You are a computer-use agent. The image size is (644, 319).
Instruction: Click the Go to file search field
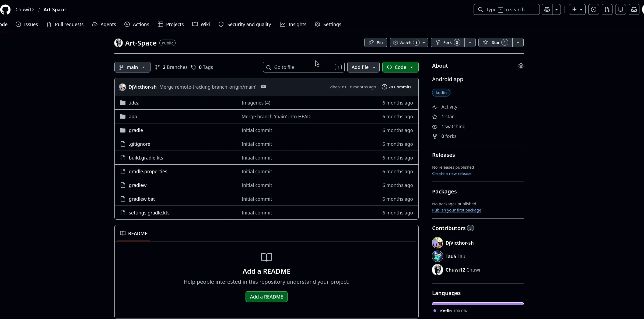coord(304,67)
